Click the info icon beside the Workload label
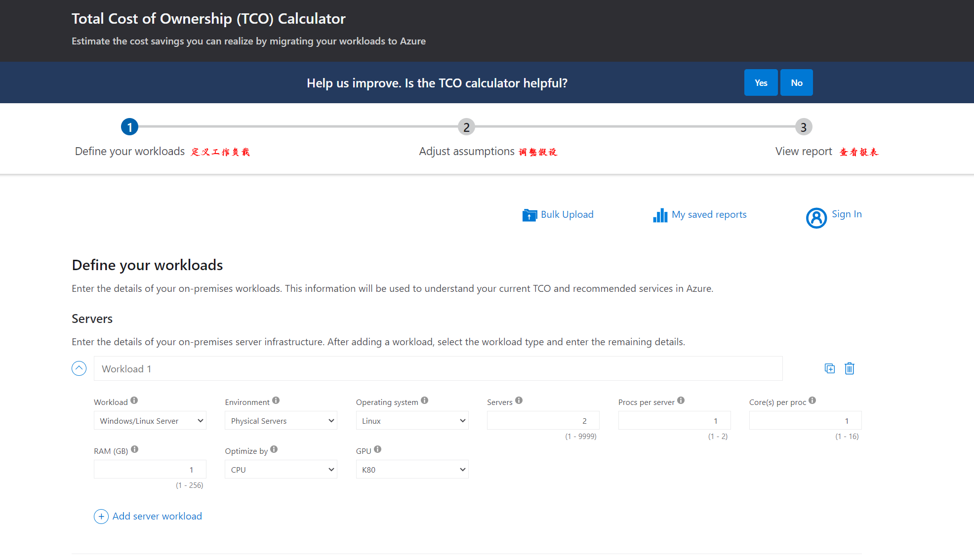 [134, 400]
